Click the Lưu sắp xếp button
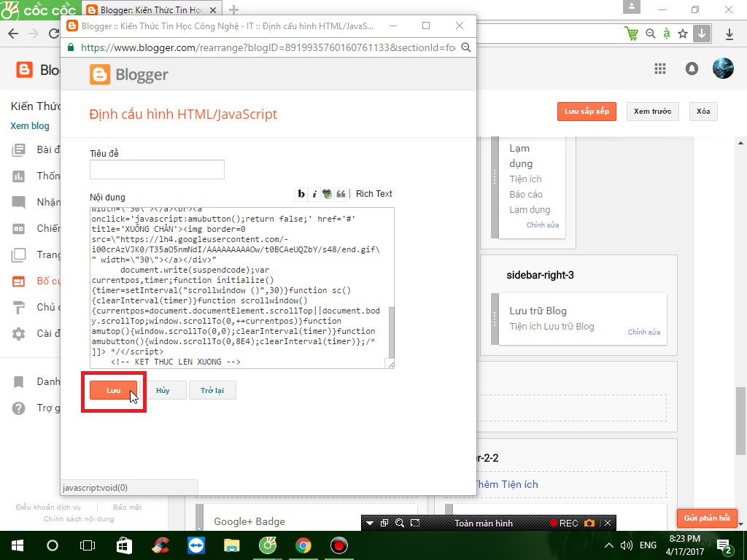This screenshot has width=747, height=560. (x=587, y=112)
